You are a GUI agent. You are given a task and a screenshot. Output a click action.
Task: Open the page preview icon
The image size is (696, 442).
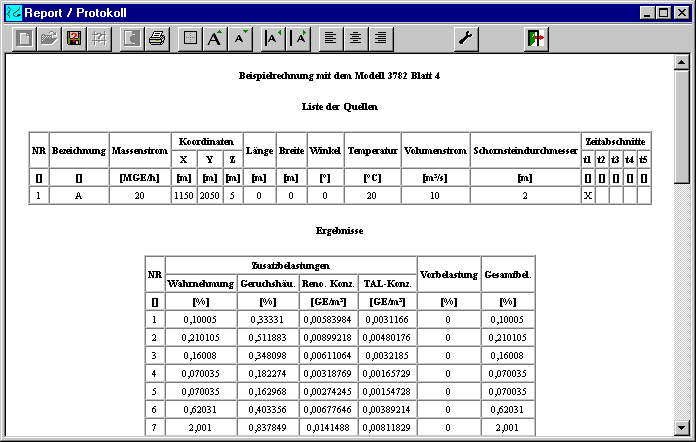click(x=132, y=39)
